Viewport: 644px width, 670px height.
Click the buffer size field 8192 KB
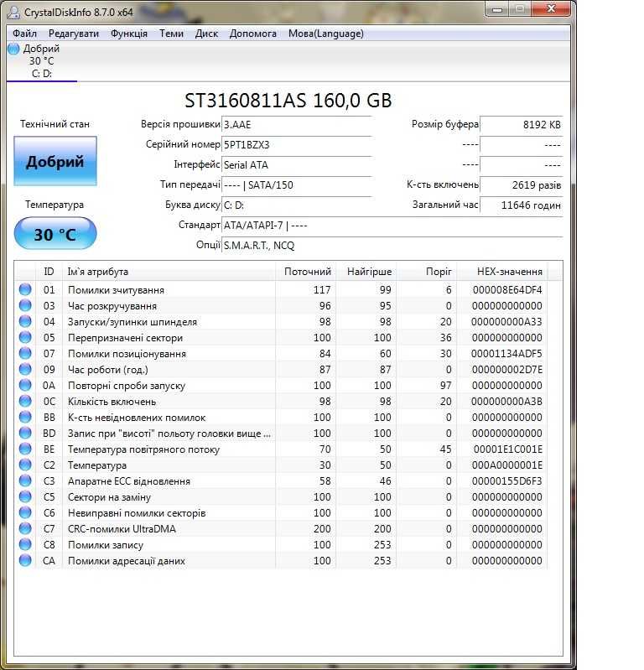tap(521, 125)
